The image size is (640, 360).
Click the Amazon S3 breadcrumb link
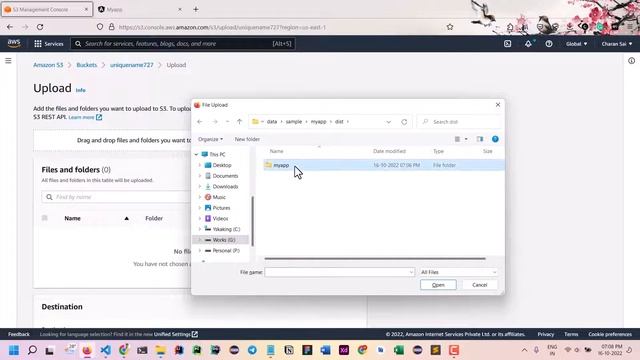tap(48, 65)
